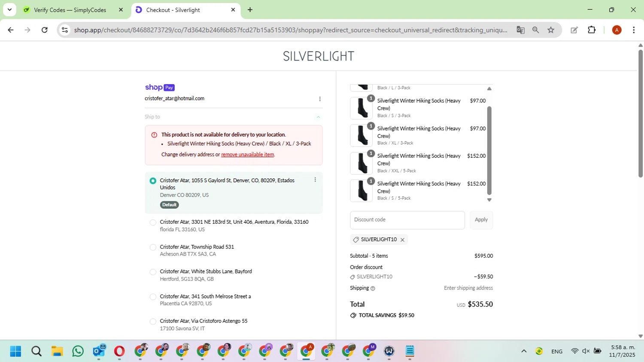This screenshot has width=644, height=362.
Task: Go forward to the next page
Action: (x=27, y=30)
